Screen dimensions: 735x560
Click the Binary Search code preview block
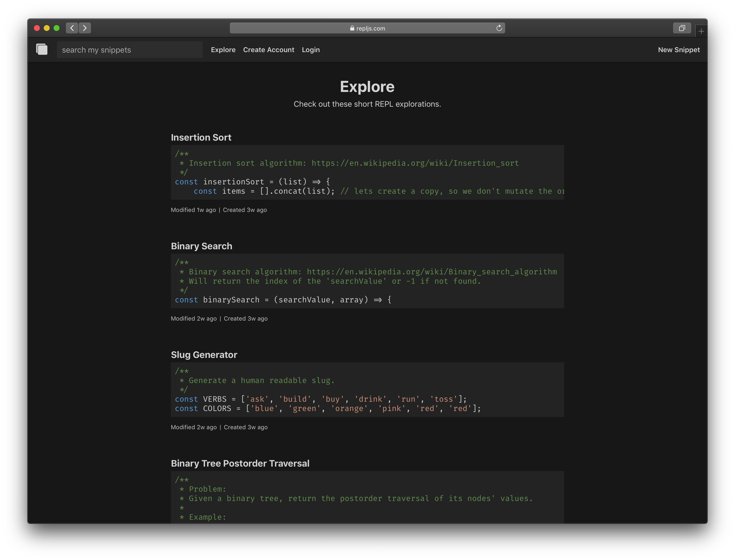pyautogui.click(x=367, y=281)
